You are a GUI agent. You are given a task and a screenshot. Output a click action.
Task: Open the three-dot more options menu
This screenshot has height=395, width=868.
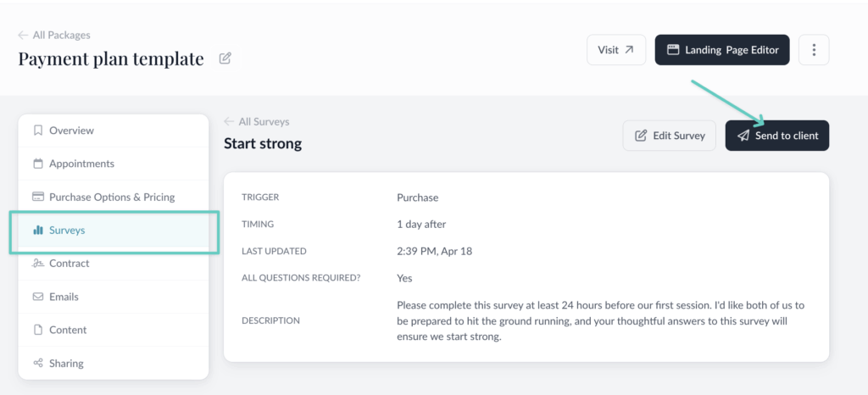tap(814, 50)
